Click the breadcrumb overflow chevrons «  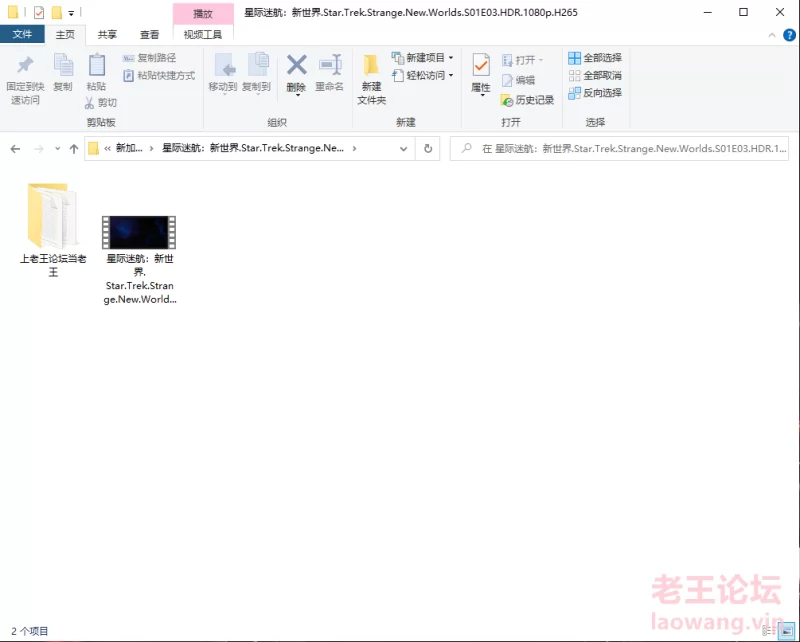coord(107,149)
